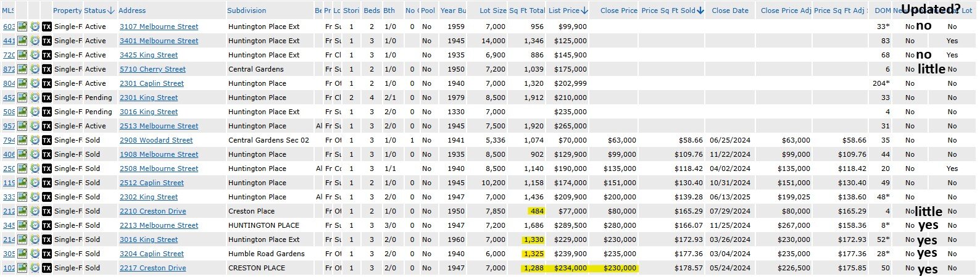Toggle sort arrow on Price Sq Ft Sold column

coord(700,10)
